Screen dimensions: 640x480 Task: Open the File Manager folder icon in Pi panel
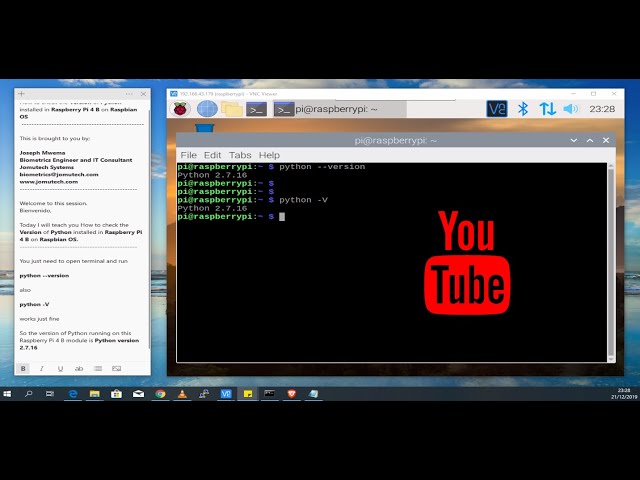click(232, 109)
